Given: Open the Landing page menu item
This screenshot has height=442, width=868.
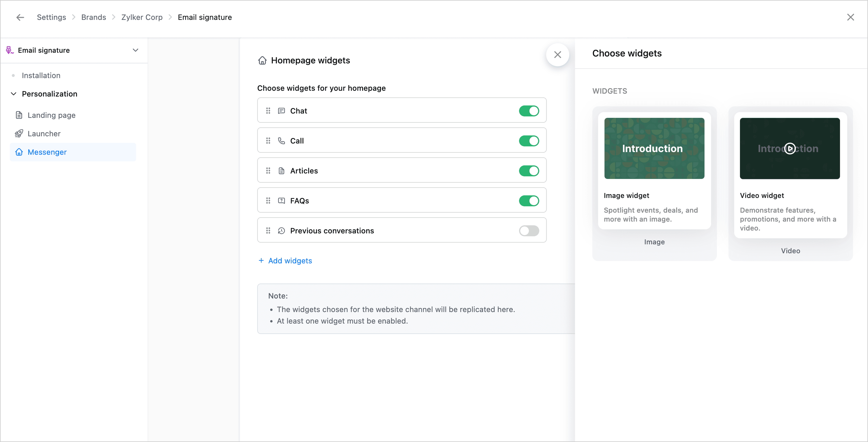Looking at the screenshot, I should 51,115.
